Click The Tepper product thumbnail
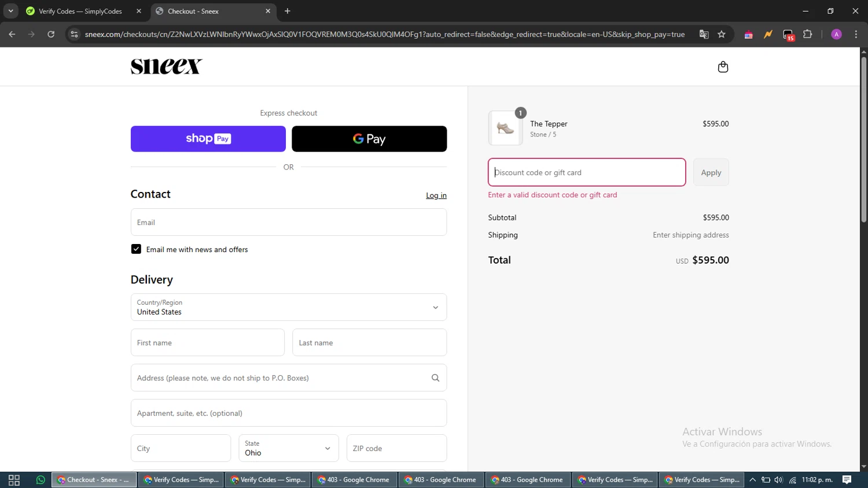 coord(505,128)
